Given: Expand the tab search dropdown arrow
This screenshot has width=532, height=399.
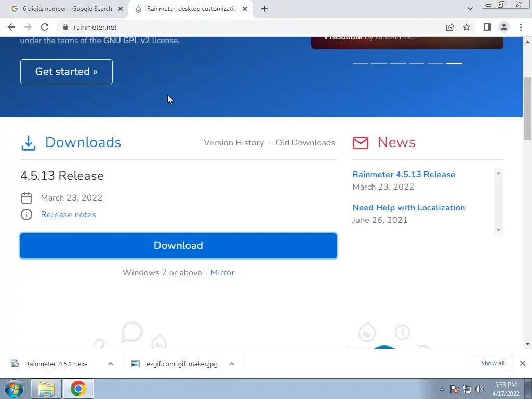Looking at the screenshot, I should pos(470,9).
